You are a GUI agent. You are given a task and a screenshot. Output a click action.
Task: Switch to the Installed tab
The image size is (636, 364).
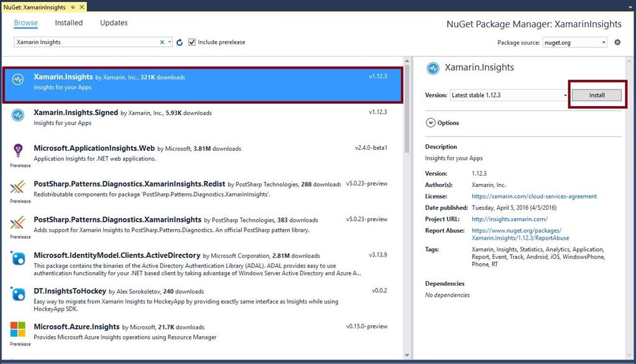point(68,22)
